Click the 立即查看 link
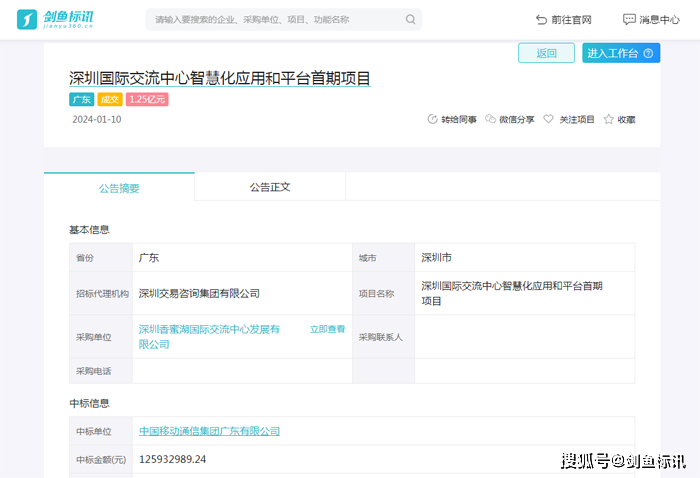The width and height of the screenshot is (700, 478). [x=328, y=329]
